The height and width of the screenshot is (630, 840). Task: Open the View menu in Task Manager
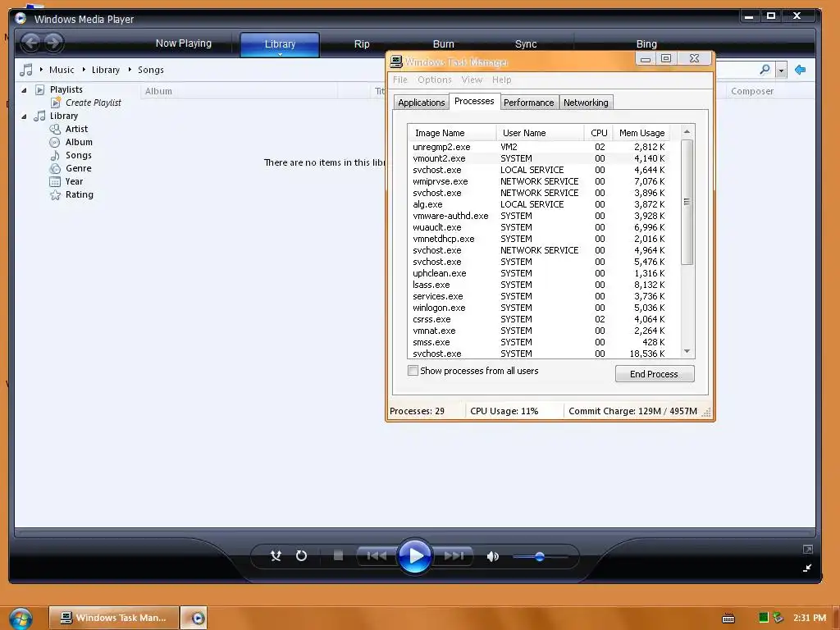[472, 80]
